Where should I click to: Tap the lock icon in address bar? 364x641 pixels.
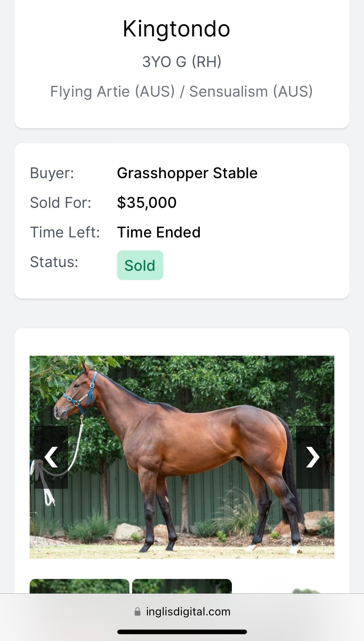pyautogui.click(x=138, y=612)
